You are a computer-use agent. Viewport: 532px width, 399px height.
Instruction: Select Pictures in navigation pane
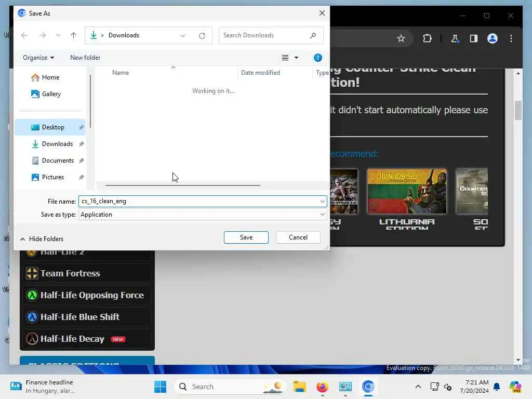50,177
